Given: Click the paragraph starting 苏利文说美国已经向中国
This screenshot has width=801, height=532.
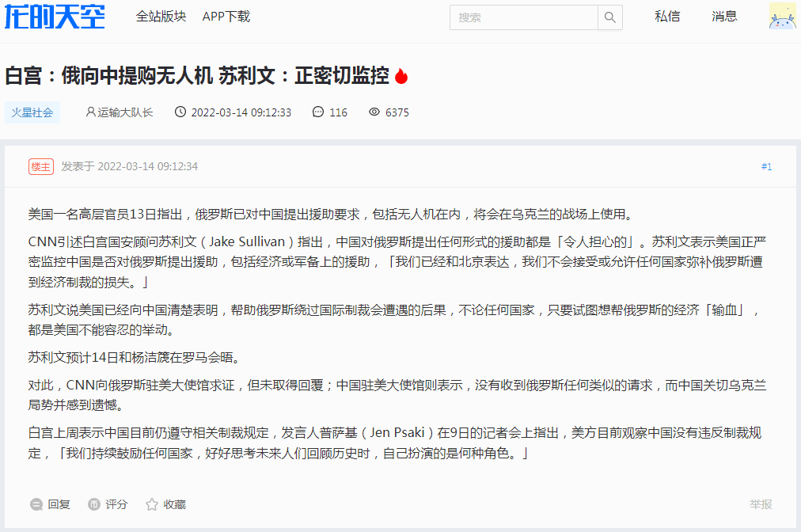Looking at the screenshot, I should click(394, 320).
